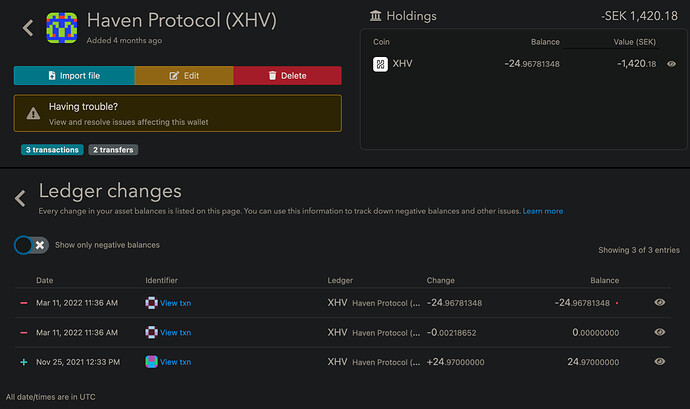This screenshot has width=690, height=409.
Task: Toggle visibility of XHV holding
Action: pyautogui.click(x=671, y=64)
